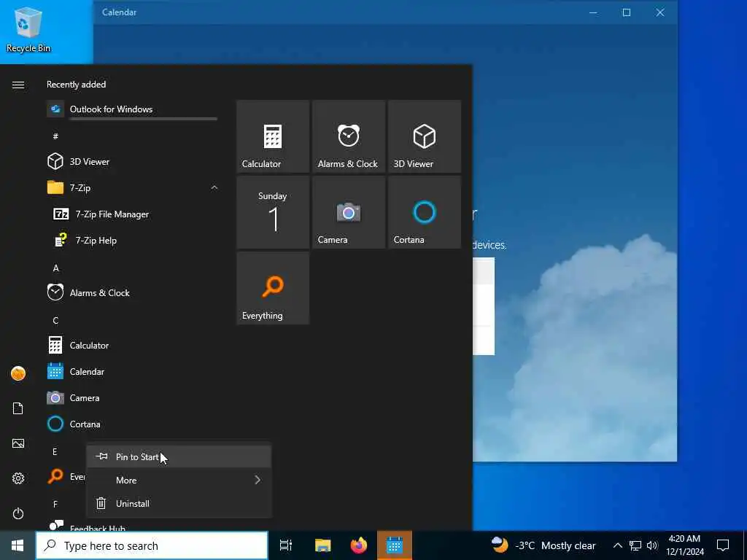This screenshot has width=747, height=560.
Task: Open the Sunday 1 calendar tile
Action: [273, 212]
